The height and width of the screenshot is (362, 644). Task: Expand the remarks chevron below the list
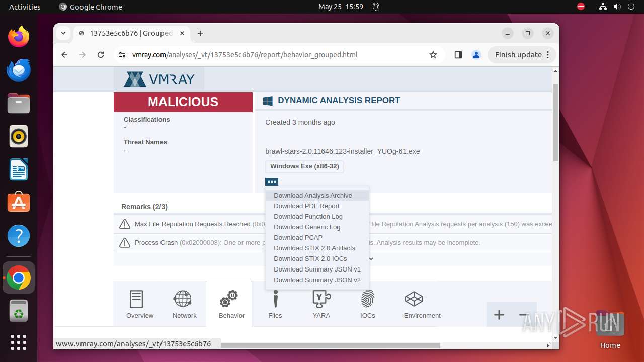click(x=371, y=259)
